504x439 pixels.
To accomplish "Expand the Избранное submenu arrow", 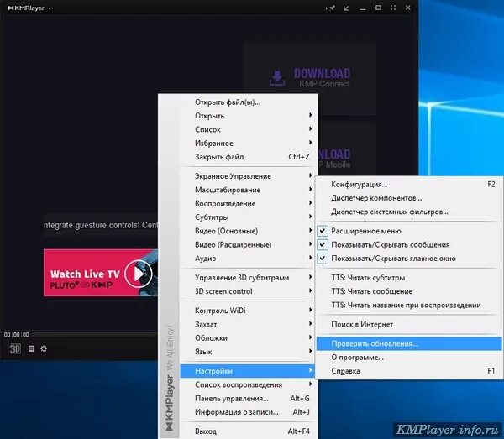I will tap(311, 142).
